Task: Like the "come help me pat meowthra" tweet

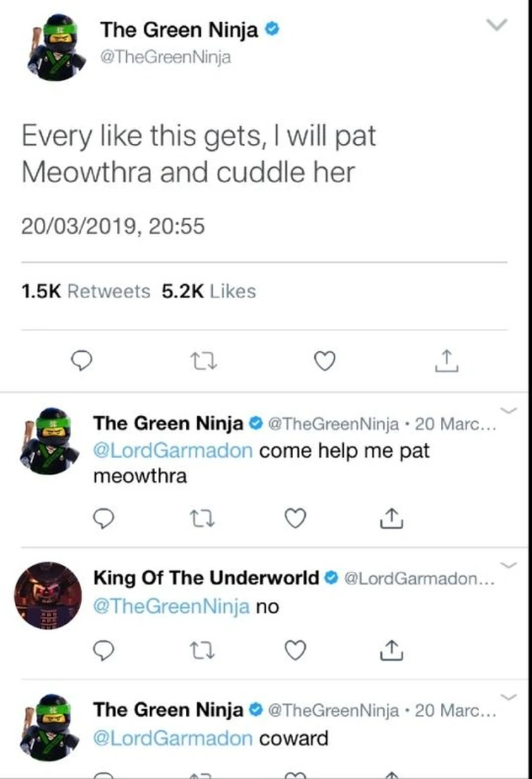Action: coord(295,519)
